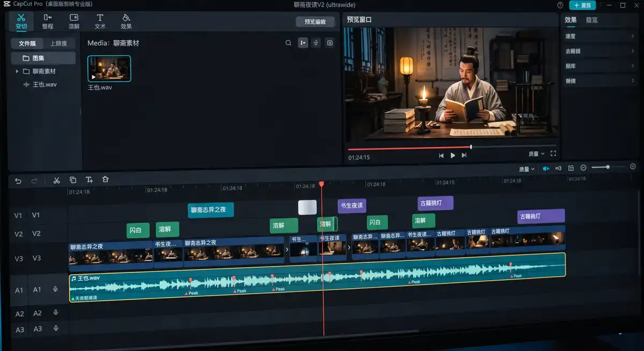This screenshot has height=351, width=644.
Task: Expand the 速度 section in the effects panel
Action: tap(598, 36)
